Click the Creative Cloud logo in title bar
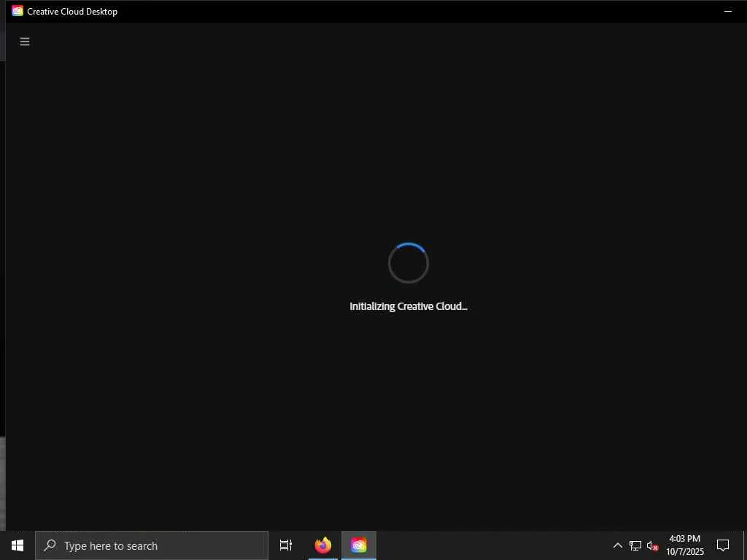The height and width of the screenshot is (560, 747). tap(18, 11)
